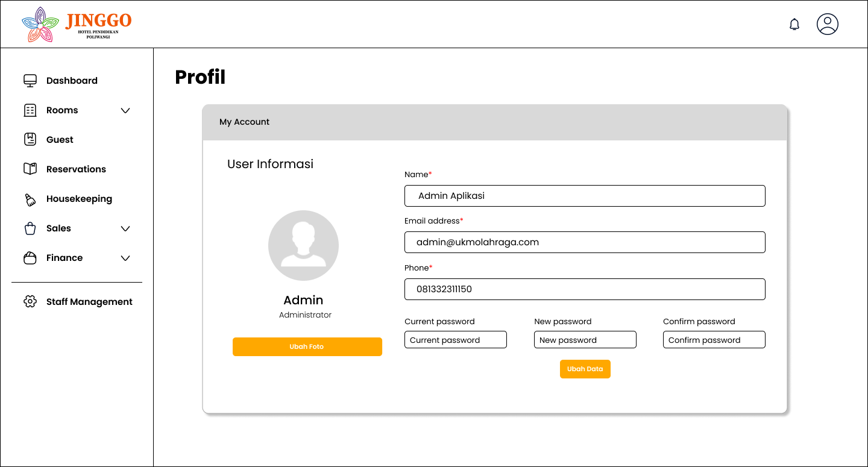Viewport: 868px width, 467px height.
Task: Click the My Account card header
Action: 495,122
